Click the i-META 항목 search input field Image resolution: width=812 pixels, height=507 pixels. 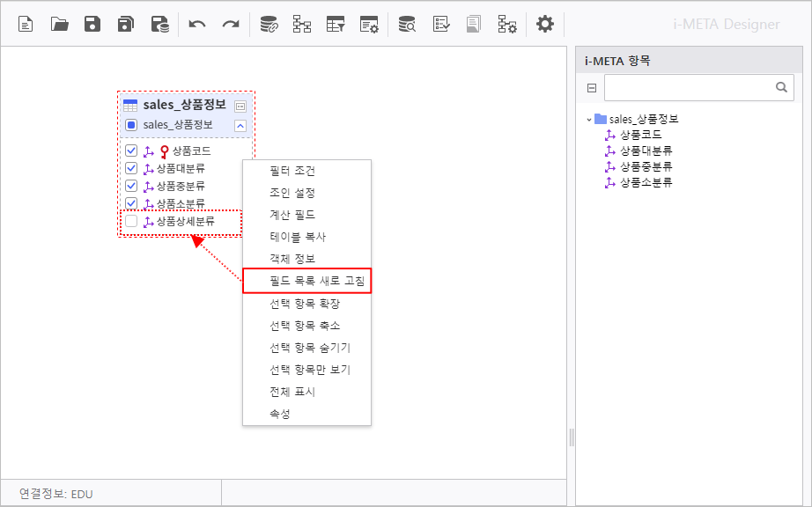click(698, 87)
